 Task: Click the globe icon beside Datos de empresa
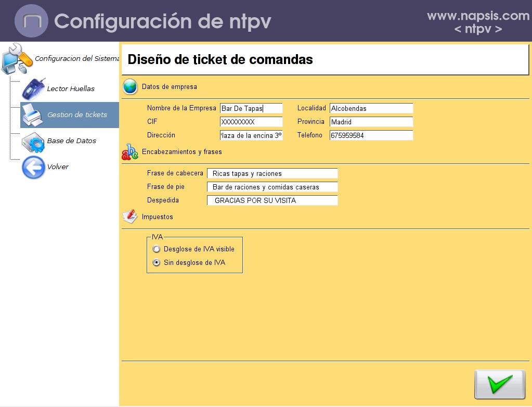pyautogui.click(x=130, y=87)
